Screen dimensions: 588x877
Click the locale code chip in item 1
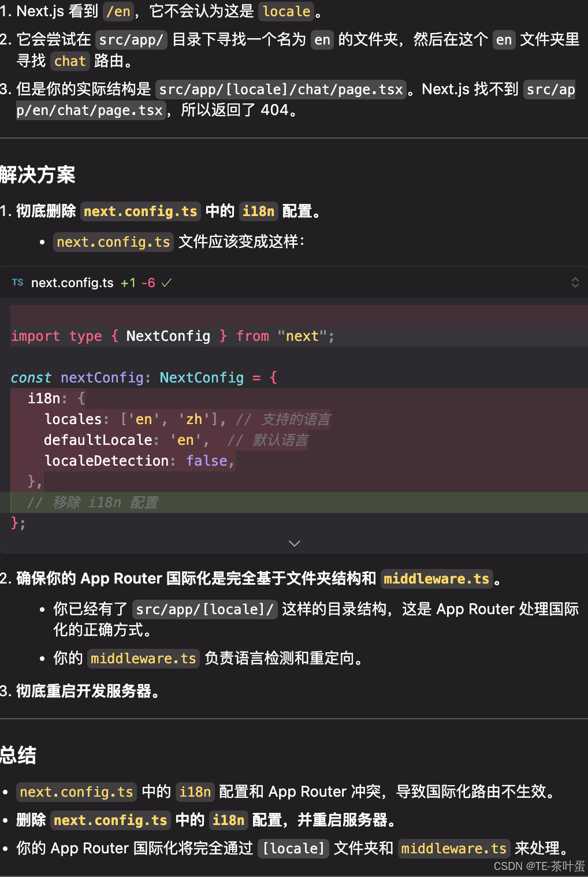click(286, 11)
